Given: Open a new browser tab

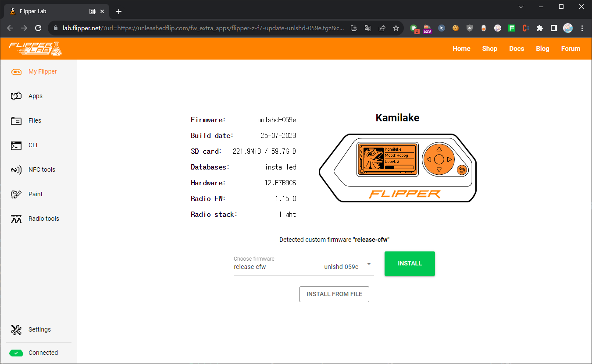Looking at the screenshot, I should (x=118, y=11).
